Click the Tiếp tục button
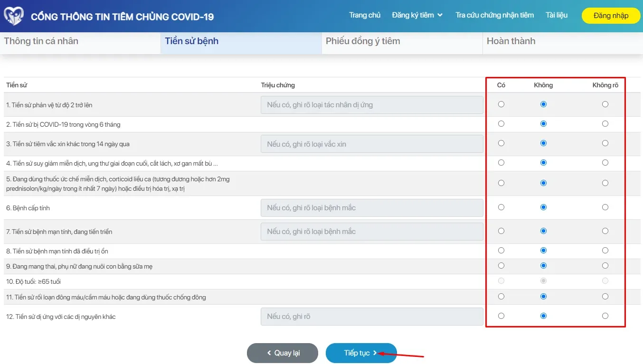 pos(361,353)
